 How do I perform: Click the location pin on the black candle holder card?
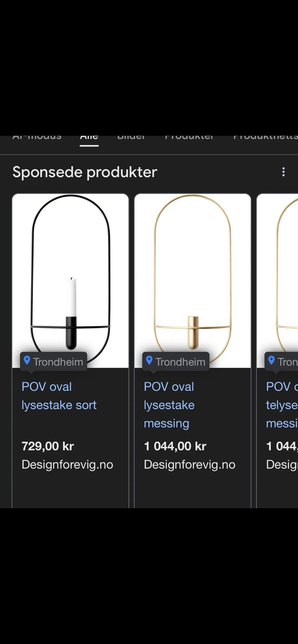tap(27, 360)
